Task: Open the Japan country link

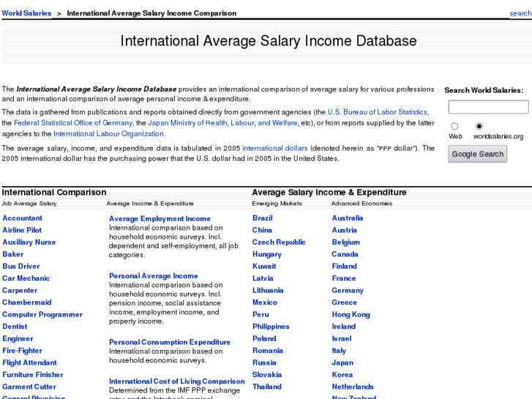Action: pyautogui.click(x=342, y=363)
